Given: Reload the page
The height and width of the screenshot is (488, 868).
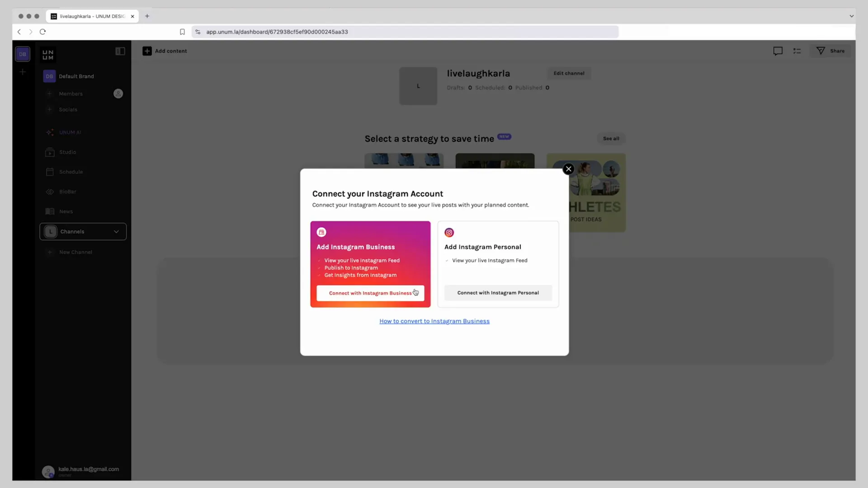Looking at the screenshot, I should (43, 32).
